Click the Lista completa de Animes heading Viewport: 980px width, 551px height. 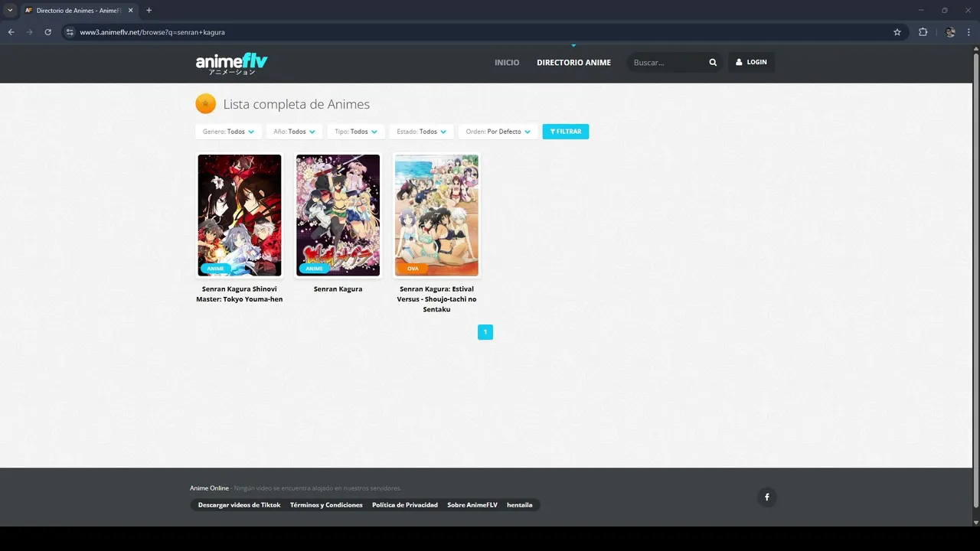pyautogui.click(x=296, y=104)
